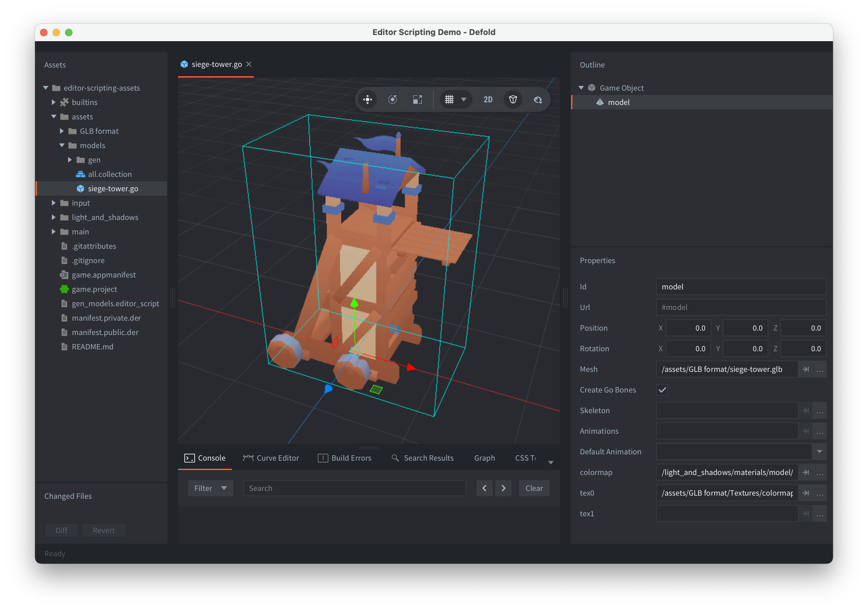The image size is (868, 610).
Task: Toggle the 2D view mode
Action: [x=488, y=99]
